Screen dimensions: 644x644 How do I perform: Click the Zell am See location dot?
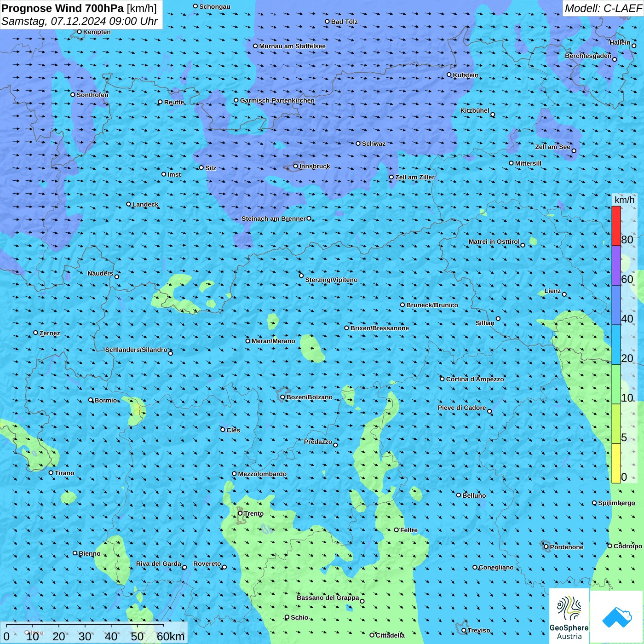tap(574, 151)
